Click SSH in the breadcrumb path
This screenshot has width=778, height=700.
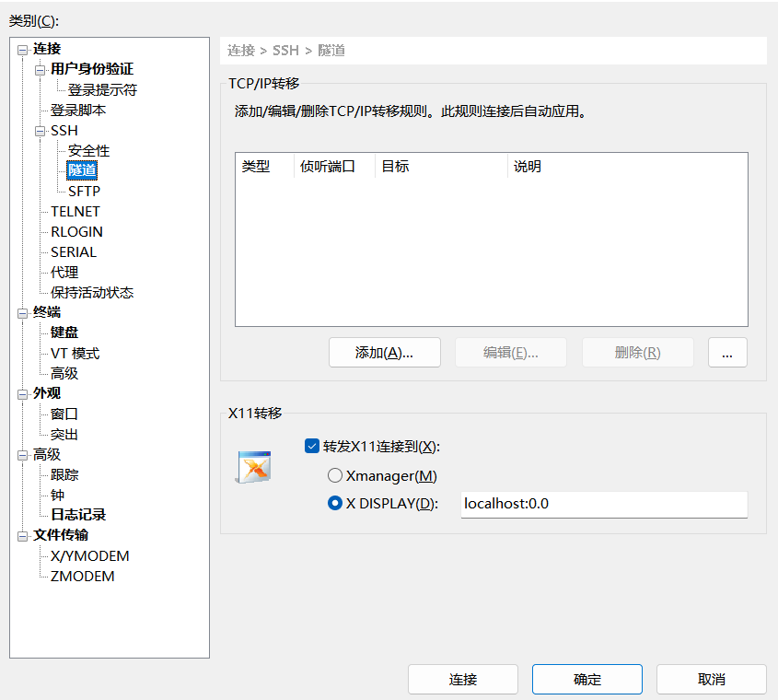pos(285,50)
